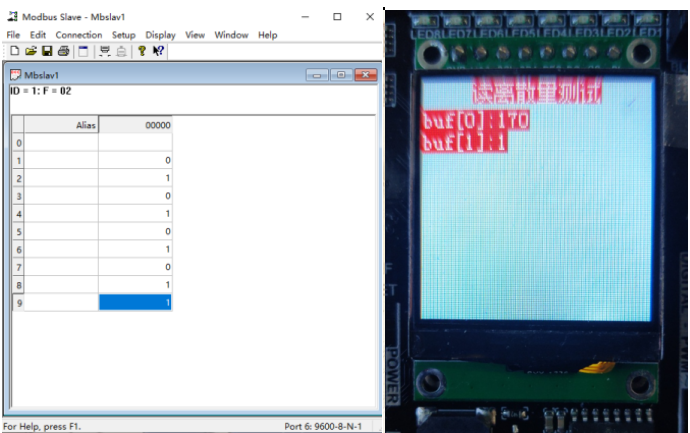Click the Print toolbar icon
Image resolution: width=690 pixels, height=433 pixels.
tap(63, 51)
